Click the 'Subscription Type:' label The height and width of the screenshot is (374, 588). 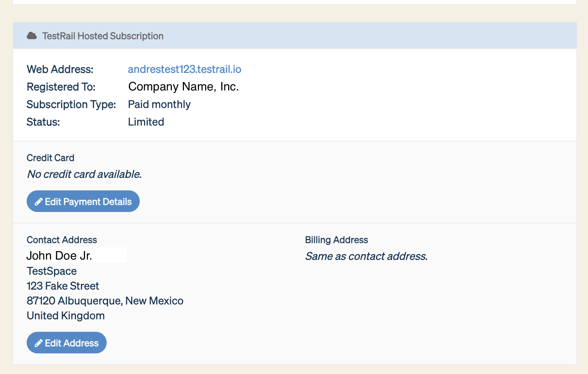pyautogui.click(x=71, y=104)
